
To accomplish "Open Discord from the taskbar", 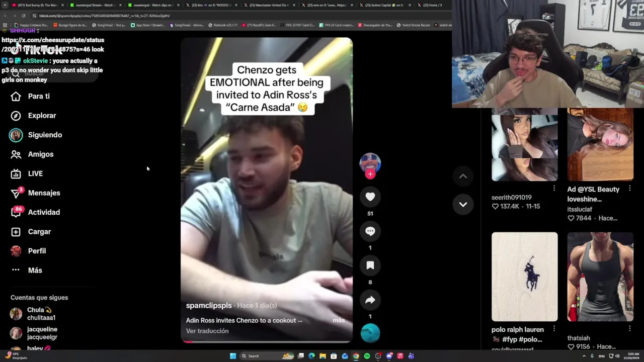I will pos(389,356).
